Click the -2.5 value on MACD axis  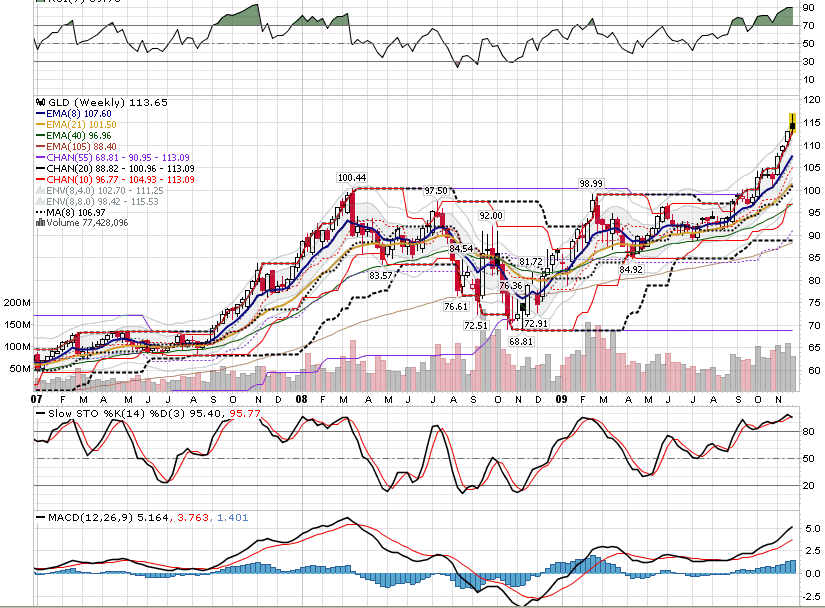pyautogui.click(x=811, y=596)
